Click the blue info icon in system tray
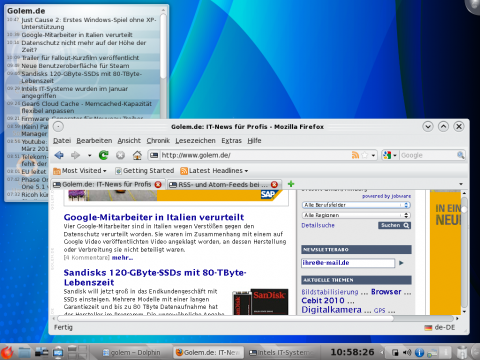 [419, 352]
